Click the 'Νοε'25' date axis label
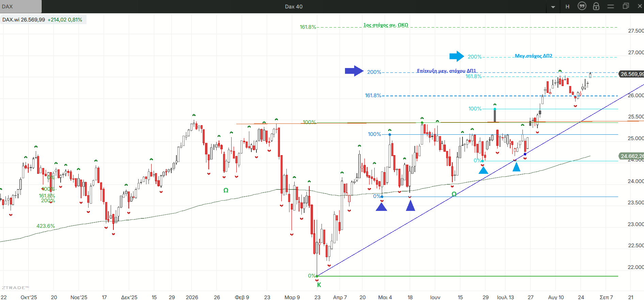 click(79, 297)
